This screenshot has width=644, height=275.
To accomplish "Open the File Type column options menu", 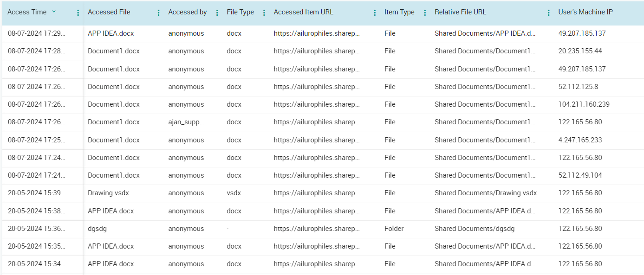I will click(x=264, y=13).
